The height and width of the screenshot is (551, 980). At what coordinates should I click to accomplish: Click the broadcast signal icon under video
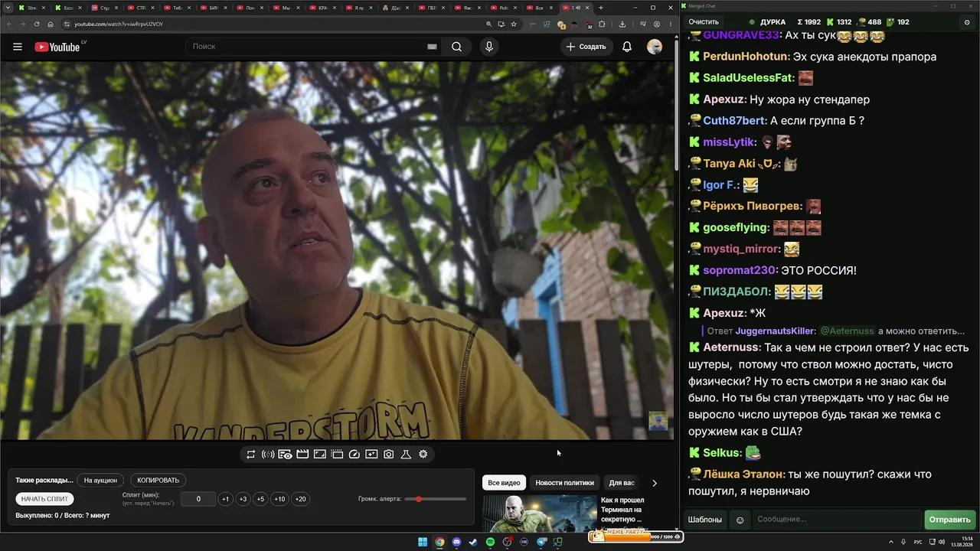click(268, 455)
